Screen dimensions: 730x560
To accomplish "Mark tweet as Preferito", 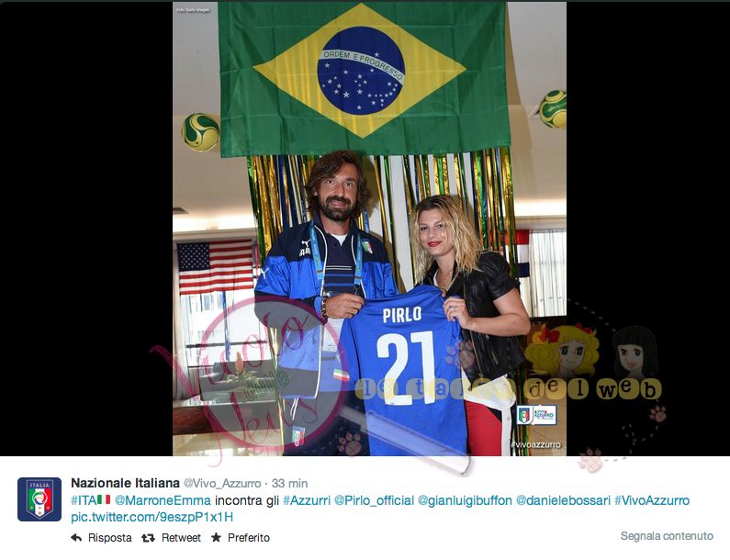I will [249, 538].
